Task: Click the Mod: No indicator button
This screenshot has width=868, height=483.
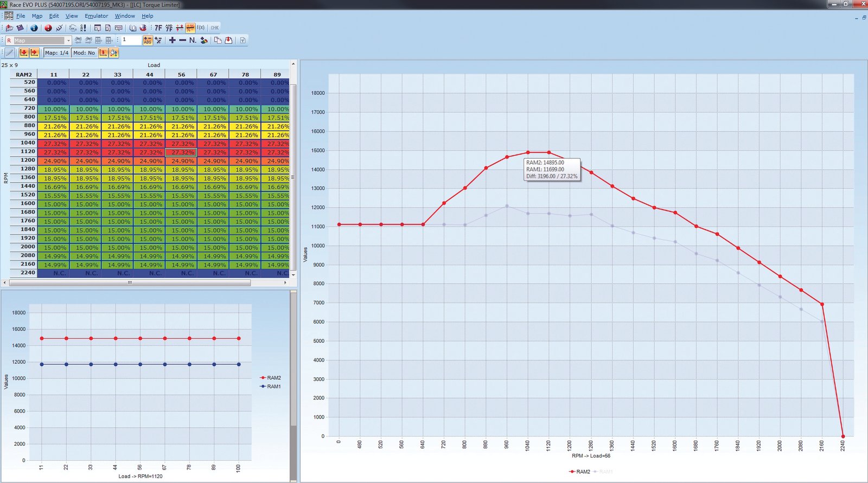Action: point(84,53)
